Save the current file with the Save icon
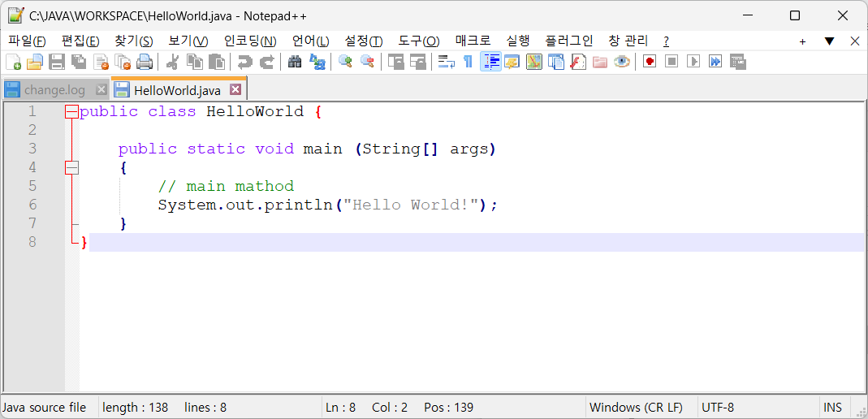 click(x=57, y=62)
